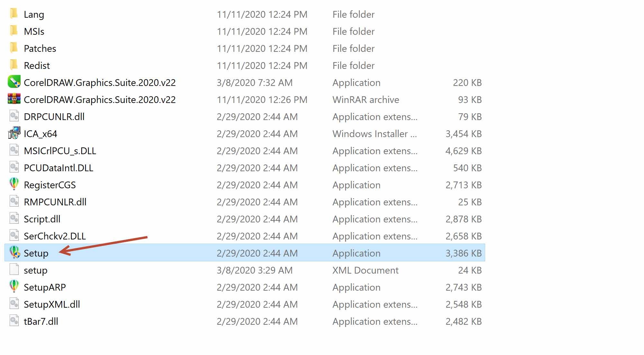The height and width of the screenshot is (355, 644).
Task: Click the 4,629 KB size value
Action: pos(463,151)
